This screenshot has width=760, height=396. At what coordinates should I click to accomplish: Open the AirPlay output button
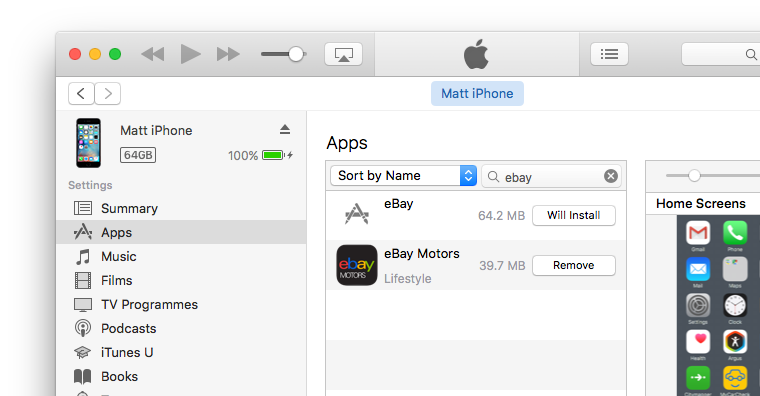click(343, 54)
